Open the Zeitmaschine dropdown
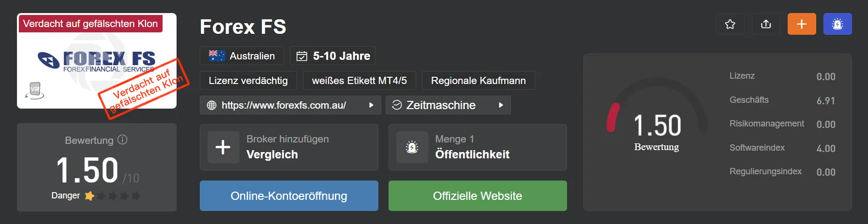868x224 pixels. 448,105
